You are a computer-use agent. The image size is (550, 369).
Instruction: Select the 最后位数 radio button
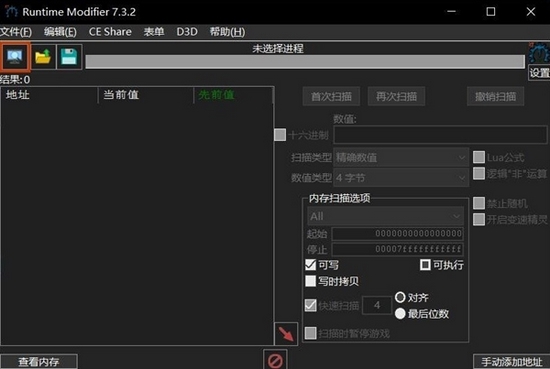pyautogui.click(x=400, y=314)
